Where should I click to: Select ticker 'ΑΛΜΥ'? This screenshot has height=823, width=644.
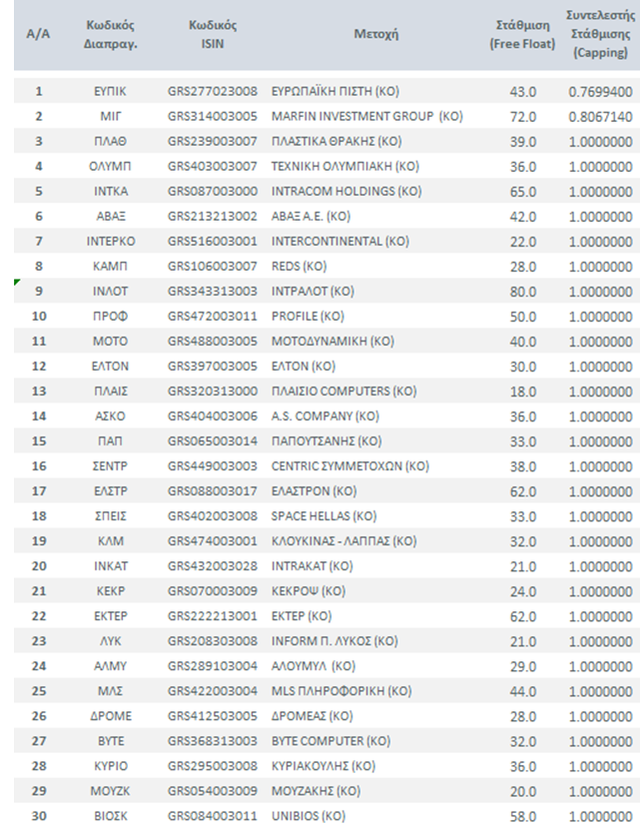[110, 666]
